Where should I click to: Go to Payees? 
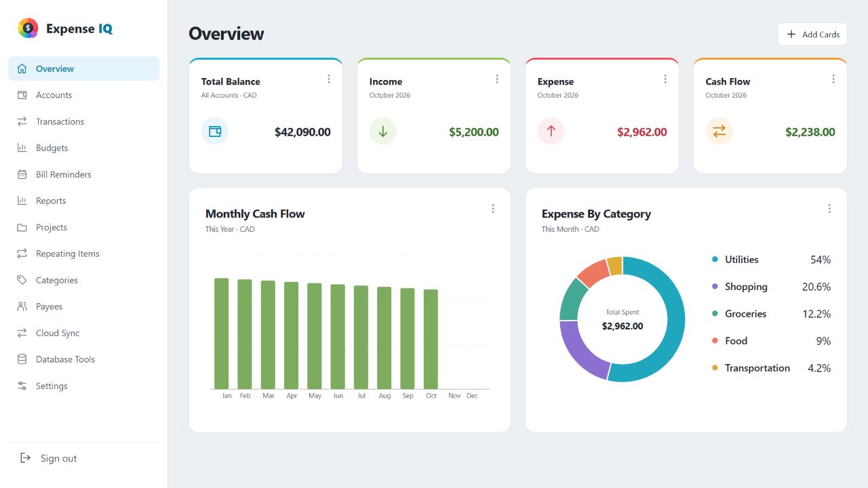coord(84,306)
